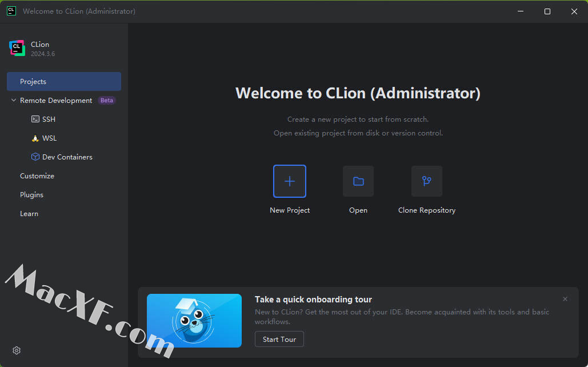Maximize the CLion welcome window
The height and width of the screenshot is (367, 588).
click(547, 11)
